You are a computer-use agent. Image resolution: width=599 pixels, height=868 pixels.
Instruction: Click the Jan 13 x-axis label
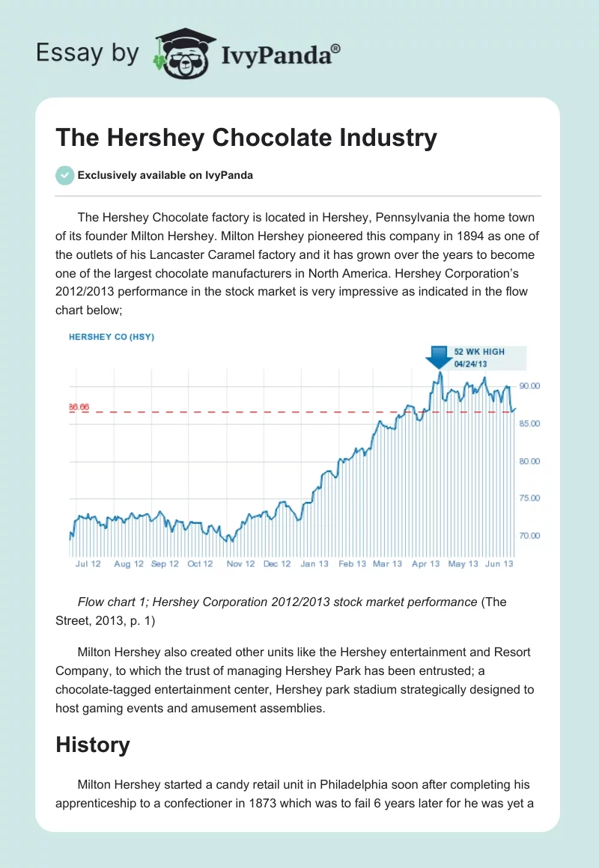314,564
